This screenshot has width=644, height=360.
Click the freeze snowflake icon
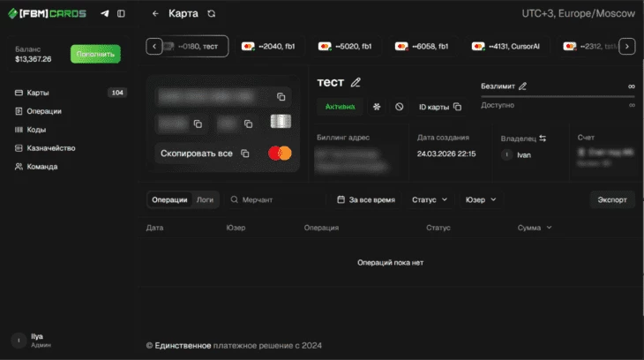point(377,107)
